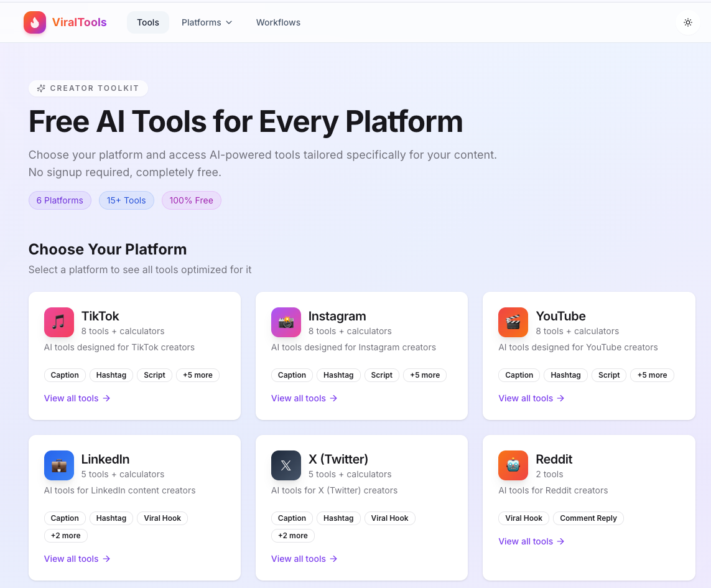Expand the Platforms dropdown menu
Viewport: 711px width, 588px height.
coord(207,22)
